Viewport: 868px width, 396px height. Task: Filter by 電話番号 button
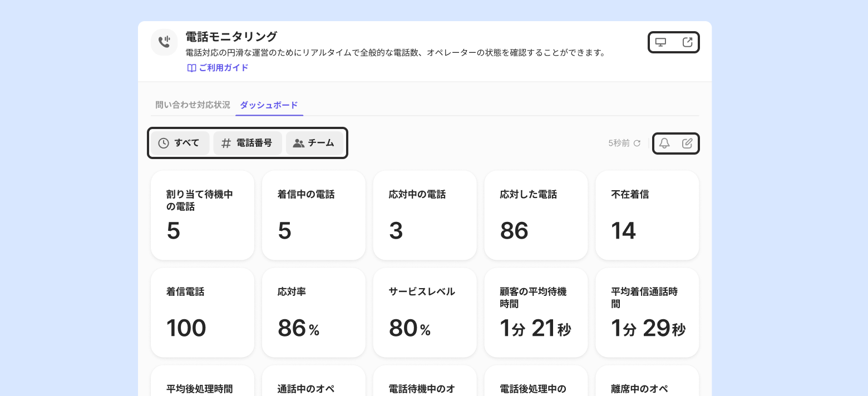coord(248,143)
